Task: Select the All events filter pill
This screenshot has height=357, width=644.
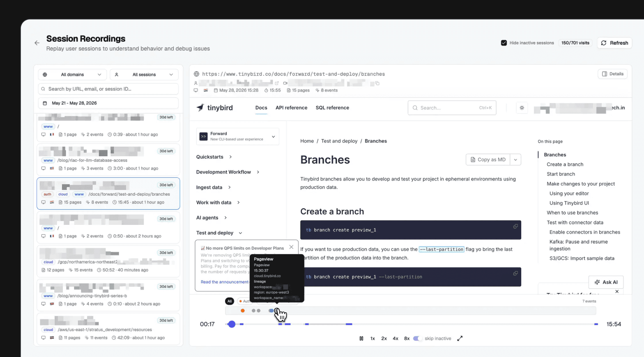Action: click(x=230, y=301)
